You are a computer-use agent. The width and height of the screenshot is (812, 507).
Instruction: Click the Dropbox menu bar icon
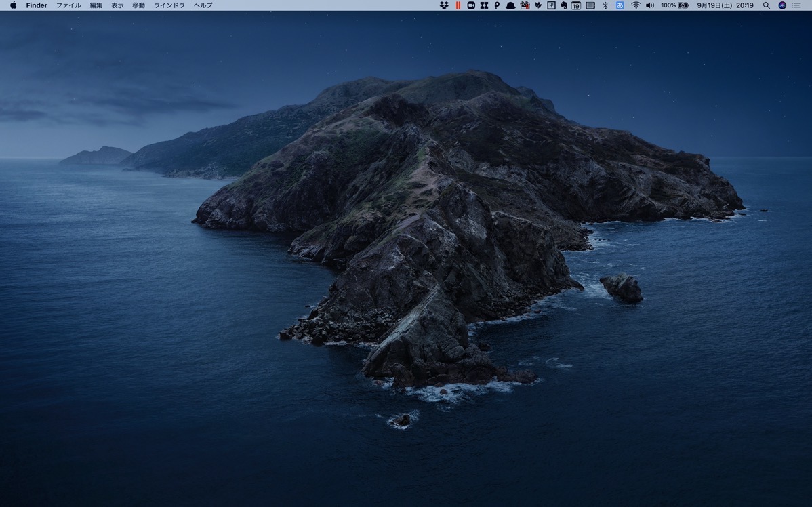pos(444,5)
